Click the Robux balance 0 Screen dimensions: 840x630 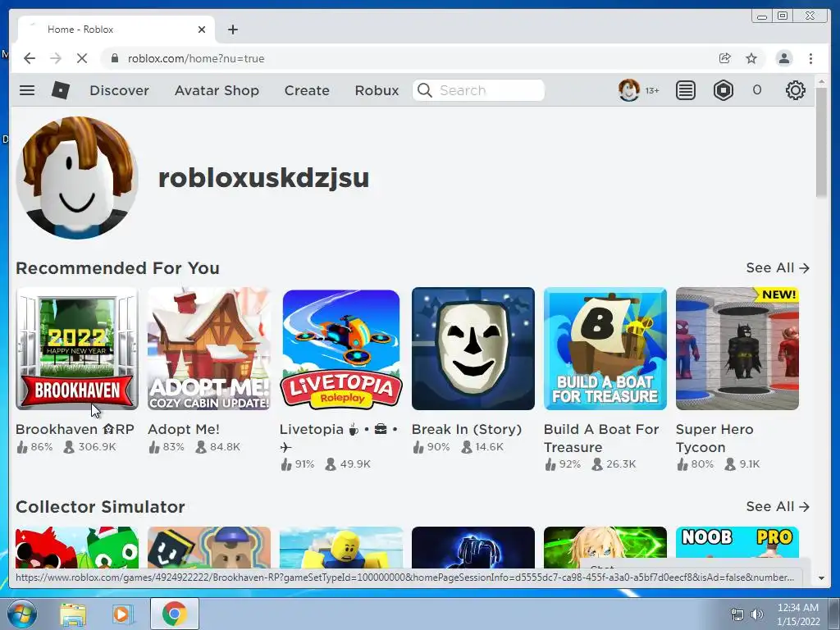tap(756, 90)
